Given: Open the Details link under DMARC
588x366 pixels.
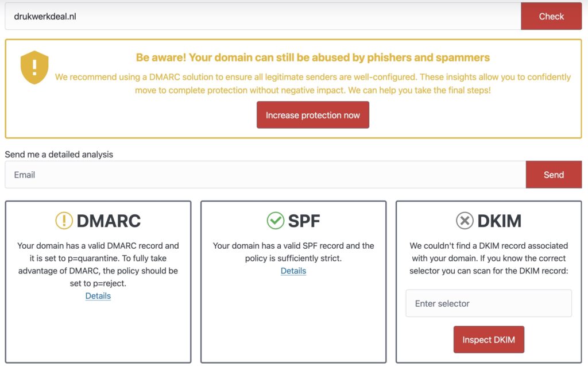Looking at the screenshot, I should [x=98, y=296].
